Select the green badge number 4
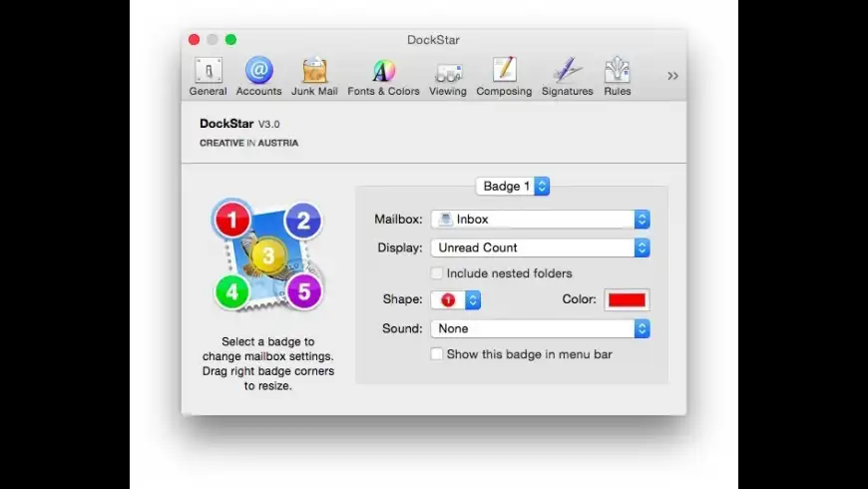Viewport: 868px width, 489px height. pos(231,291)
